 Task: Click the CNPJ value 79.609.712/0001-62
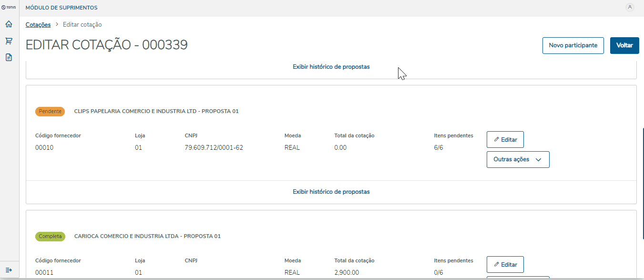point(214,147)
